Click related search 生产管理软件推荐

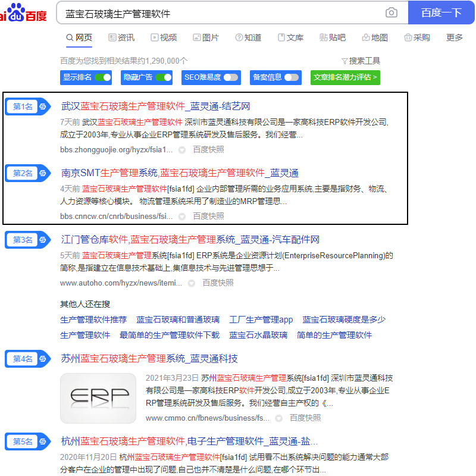pyautogui.click(x=93, y=320)
